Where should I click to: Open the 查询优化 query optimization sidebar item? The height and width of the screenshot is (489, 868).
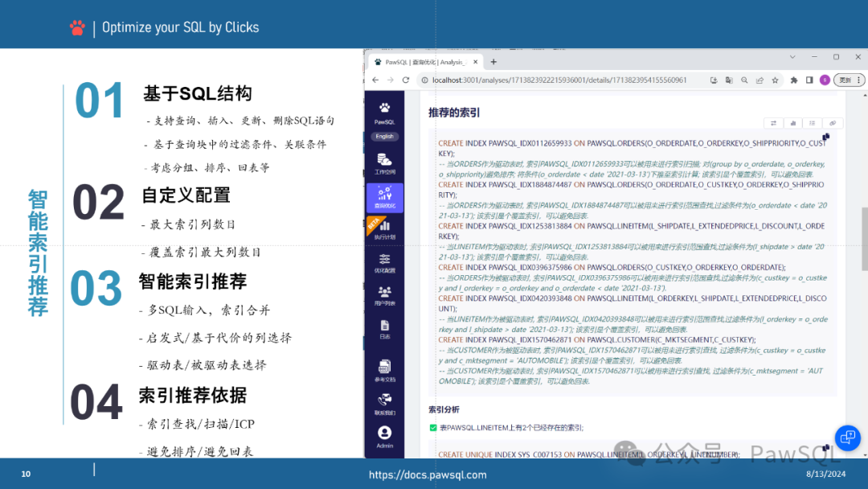[384, 198]
